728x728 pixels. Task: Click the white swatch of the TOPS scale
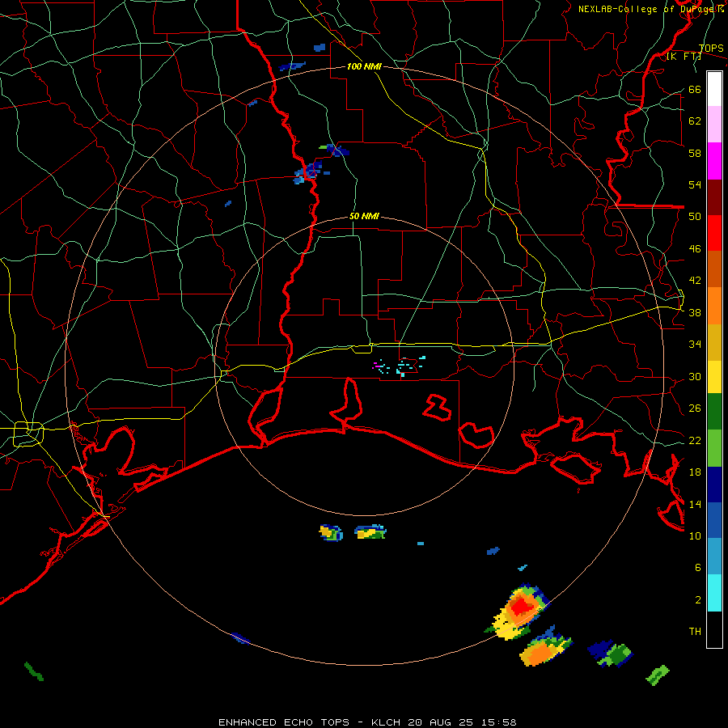click(714, 89)
